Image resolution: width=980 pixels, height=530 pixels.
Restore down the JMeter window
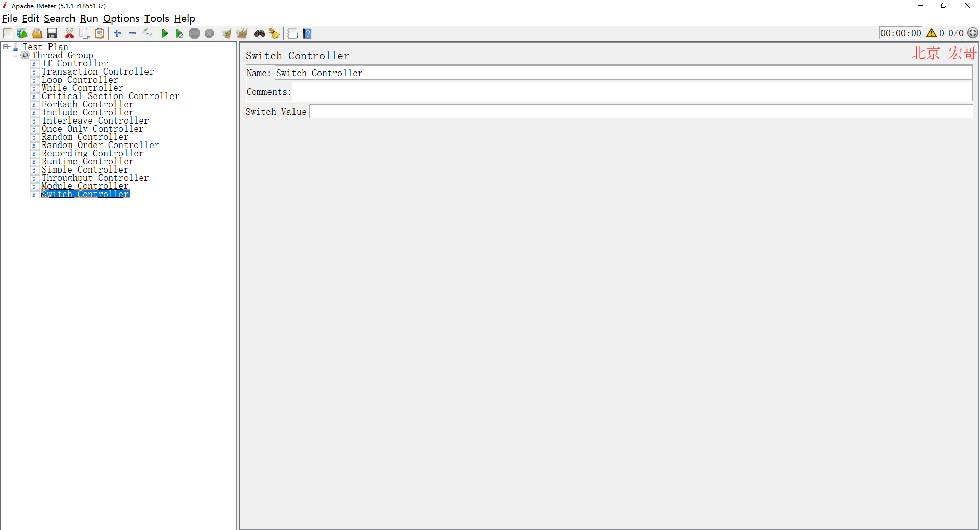944,6
